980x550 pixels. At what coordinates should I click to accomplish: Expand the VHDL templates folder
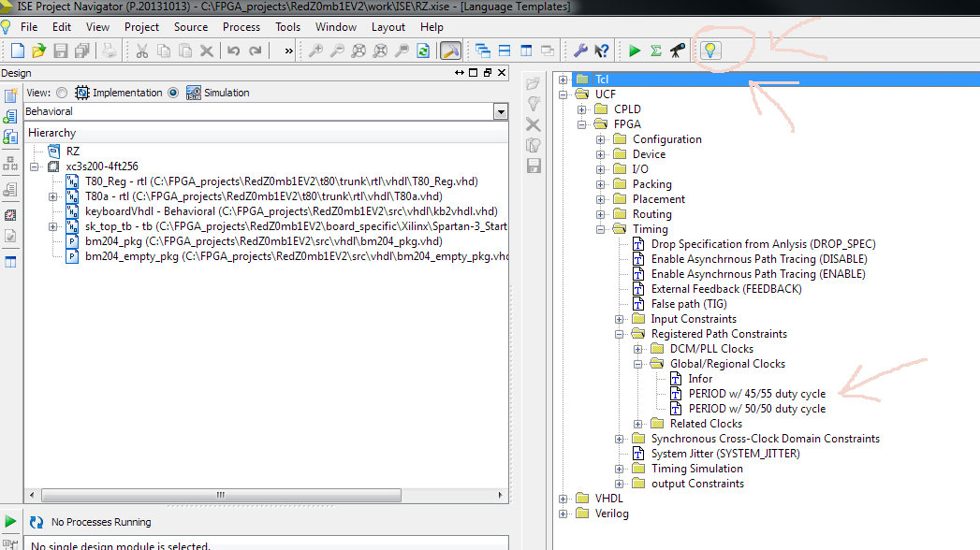[563, 499]
